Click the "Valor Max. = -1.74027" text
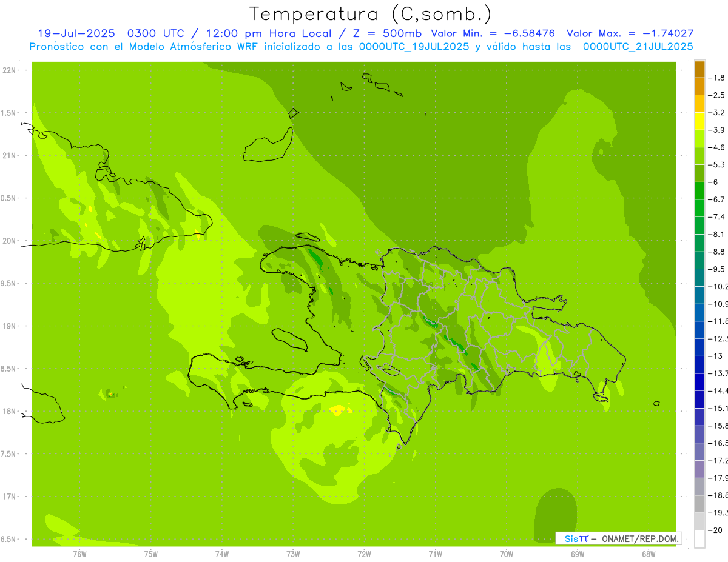Image resolution: width=728 pixels, height=562 pixels. pos(630,33)
